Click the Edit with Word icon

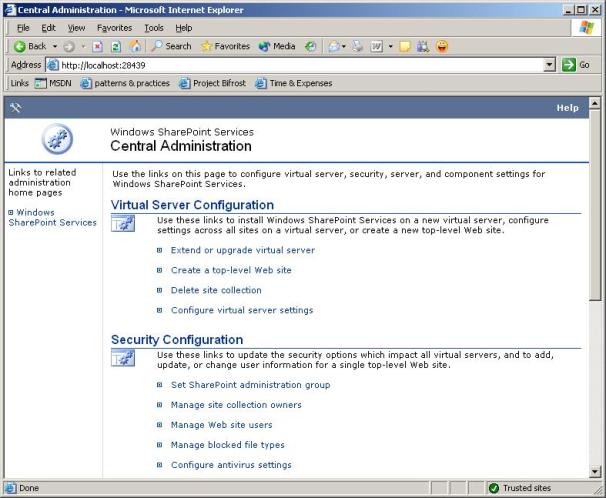pos(376,47)
